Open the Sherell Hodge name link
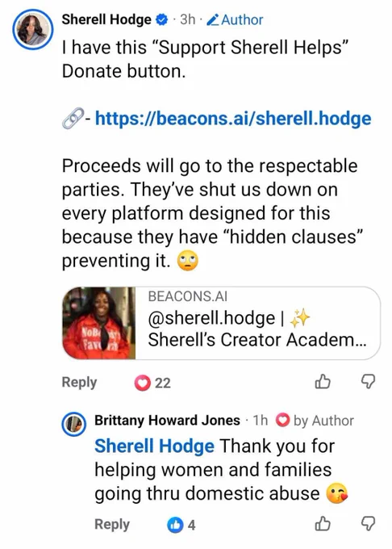 [x=106, y=19]
